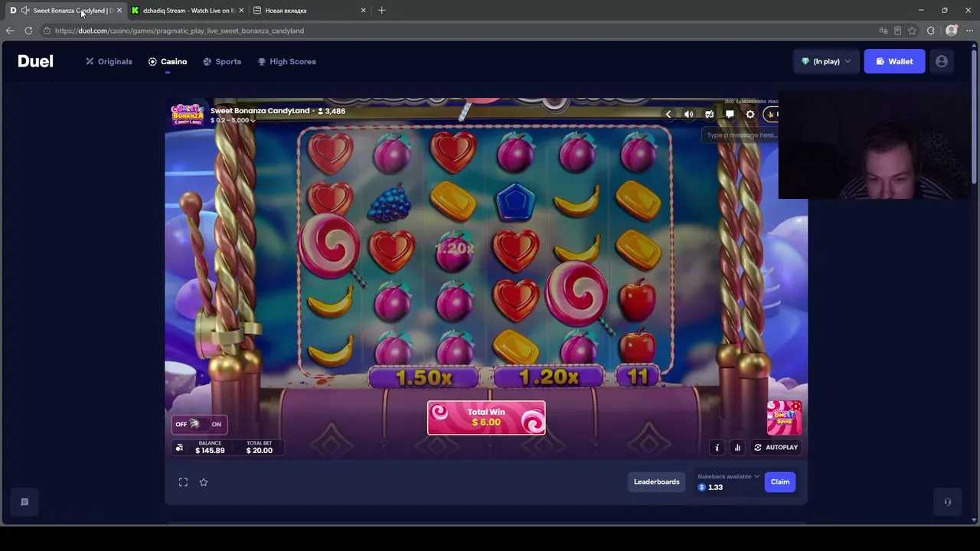Open a new browser tab
980x551 pixels.
point(381,10)
